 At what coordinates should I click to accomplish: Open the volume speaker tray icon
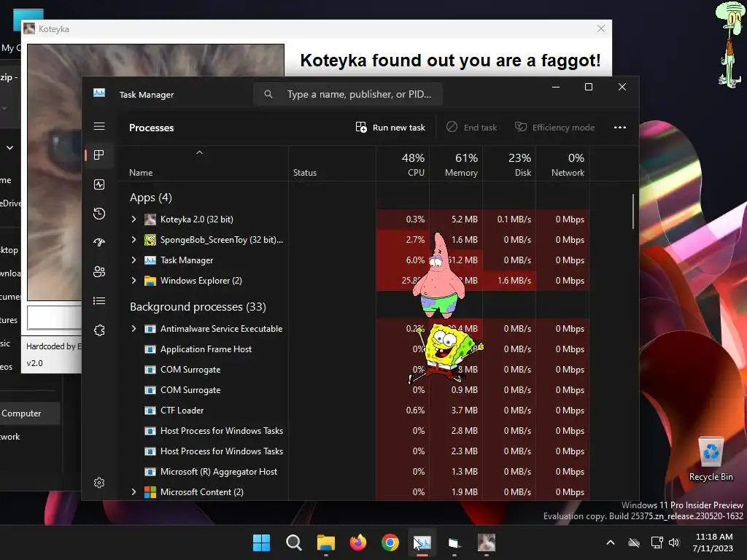[673, 542]
